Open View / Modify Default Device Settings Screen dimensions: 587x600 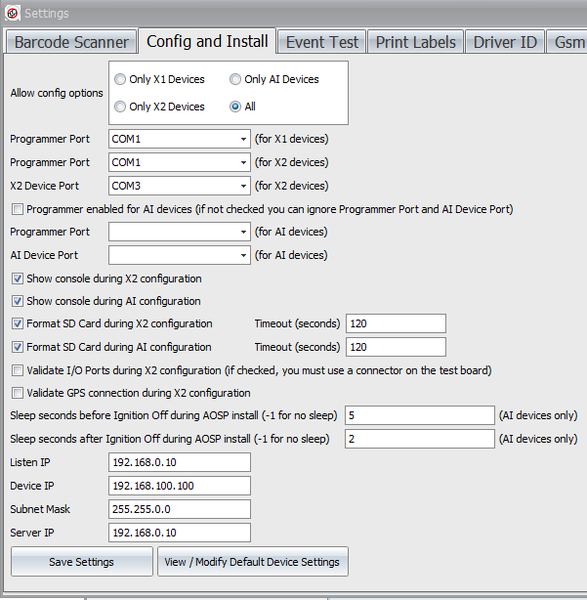coord(253,562)
